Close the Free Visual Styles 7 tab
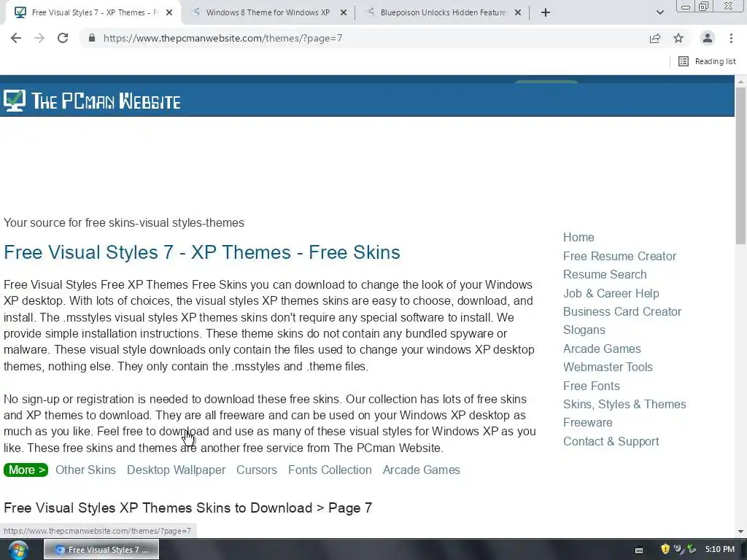This screenshot has width=747, height=560. pos(169,12)
